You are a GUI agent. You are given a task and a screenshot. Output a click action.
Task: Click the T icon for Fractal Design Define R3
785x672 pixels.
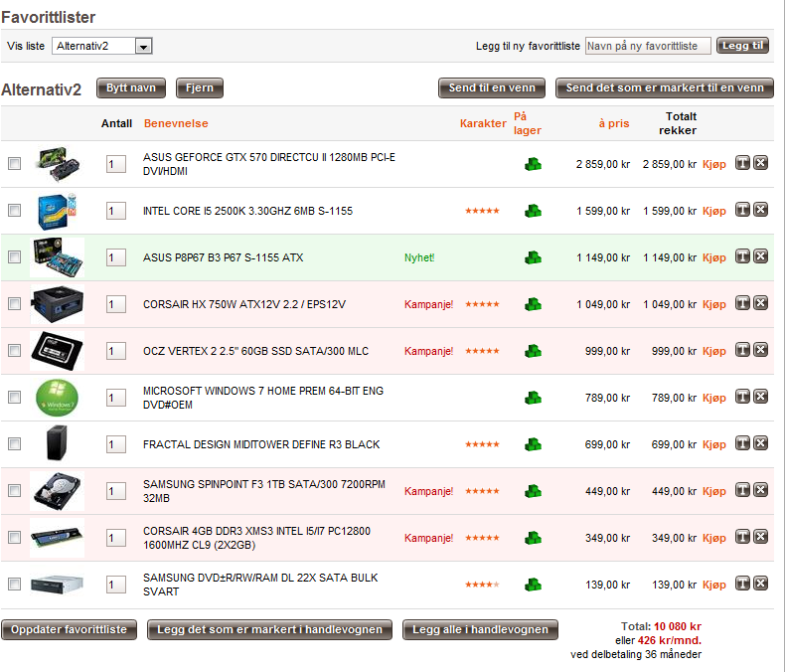tap(742, 443)
